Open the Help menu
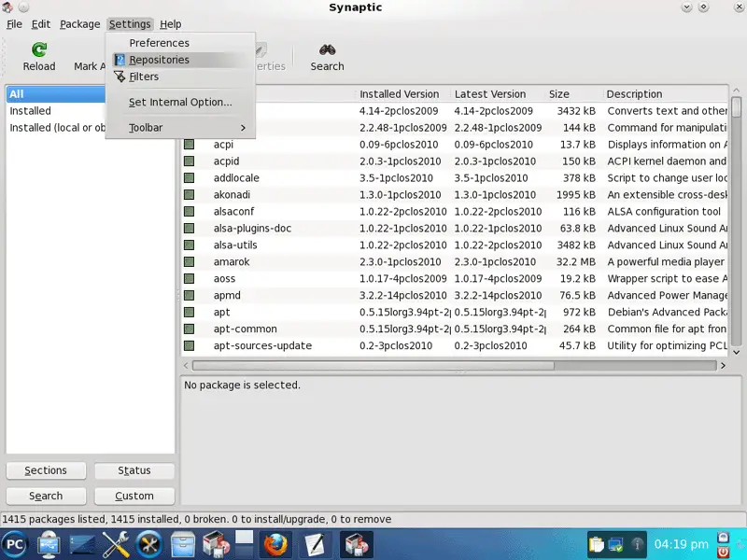 click(x=171, y=24)
